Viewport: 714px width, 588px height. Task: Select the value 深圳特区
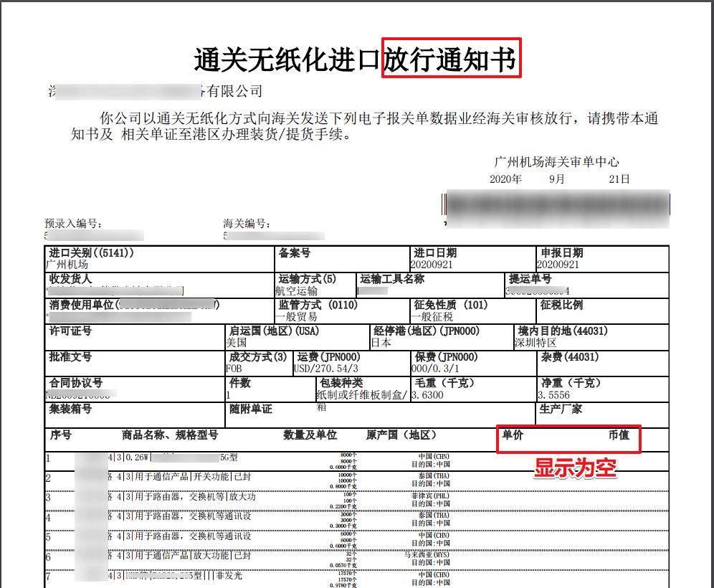[x=536, y=343]
